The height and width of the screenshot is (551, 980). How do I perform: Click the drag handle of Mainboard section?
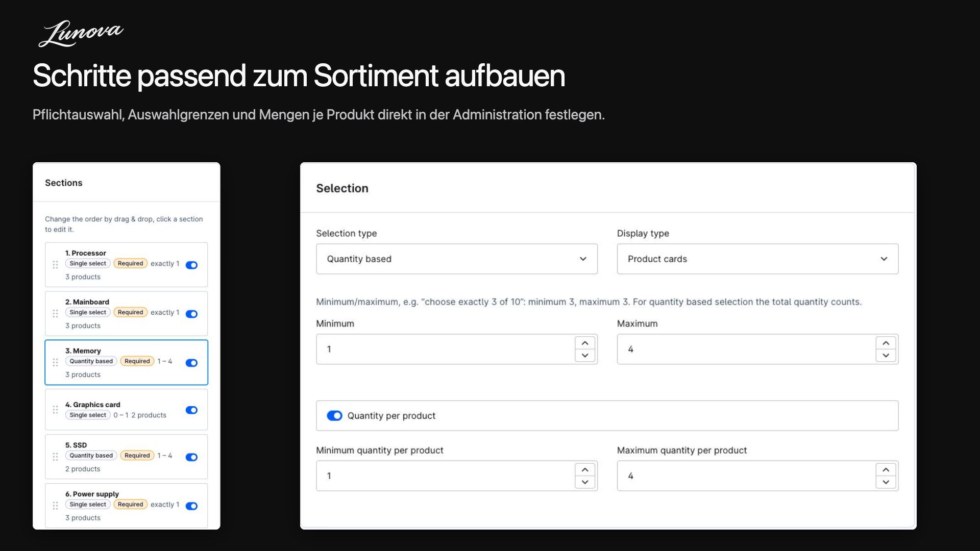pos(55,313)
